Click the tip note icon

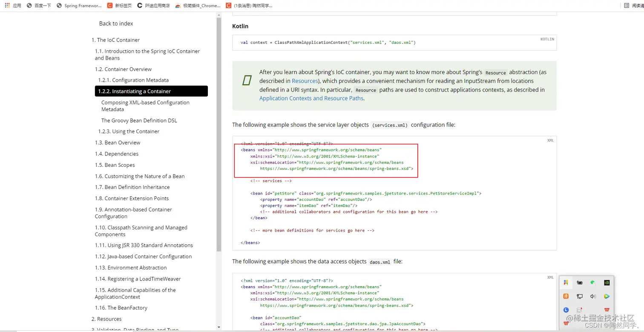tap(247, 80)
